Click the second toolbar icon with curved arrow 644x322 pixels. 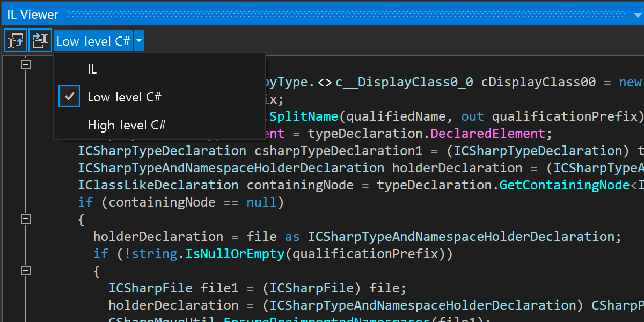[x=40, y=41]
